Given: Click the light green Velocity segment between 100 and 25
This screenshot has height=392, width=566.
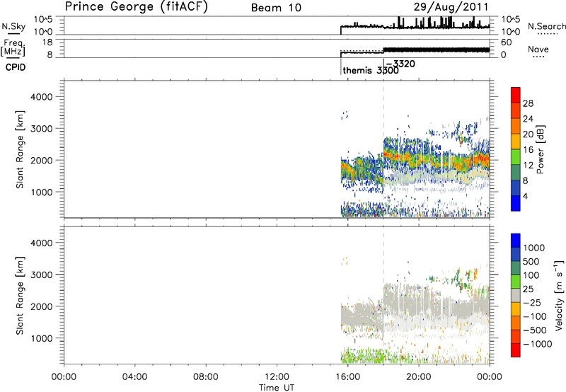Looking at the screenshot, I should [516, 282].
